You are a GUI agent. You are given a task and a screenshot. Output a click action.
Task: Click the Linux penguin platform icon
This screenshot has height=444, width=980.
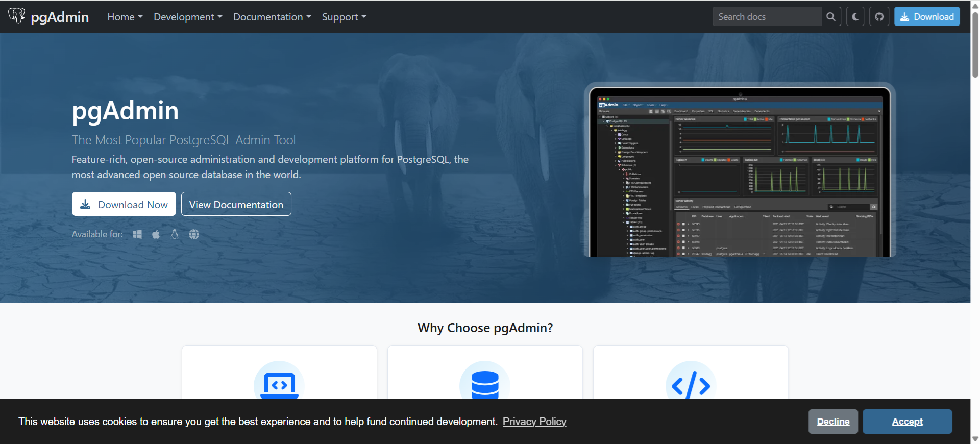175,234
